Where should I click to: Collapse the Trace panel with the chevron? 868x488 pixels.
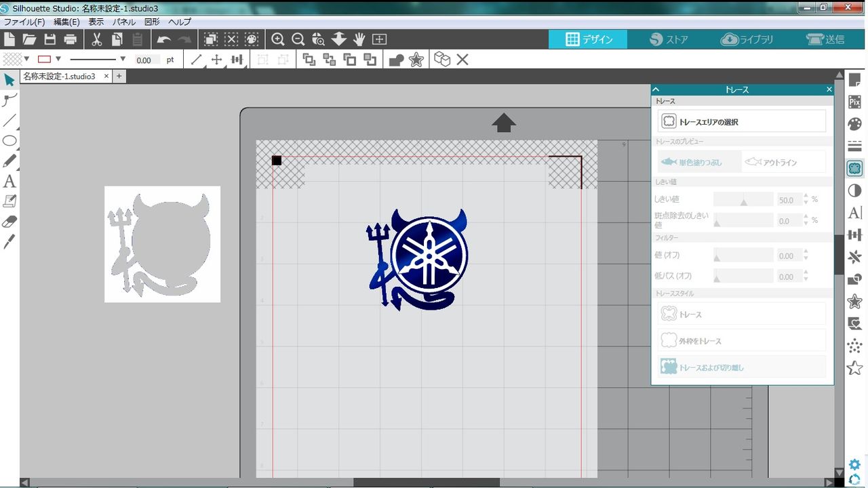click(x=656, y=89)
